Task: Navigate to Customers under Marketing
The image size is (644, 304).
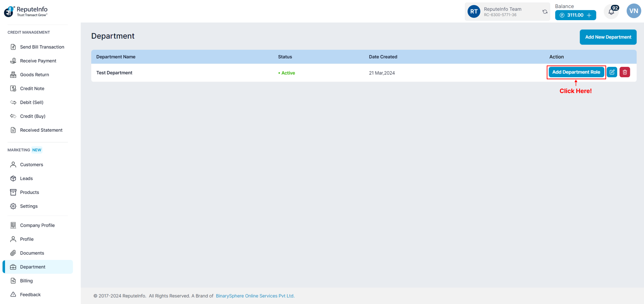Action: tap(32, 165)
